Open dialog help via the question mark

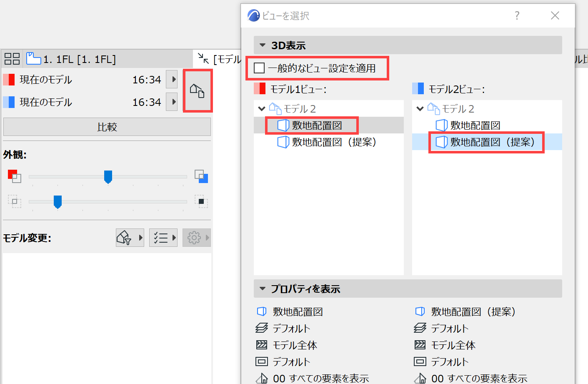coord(517,15)
